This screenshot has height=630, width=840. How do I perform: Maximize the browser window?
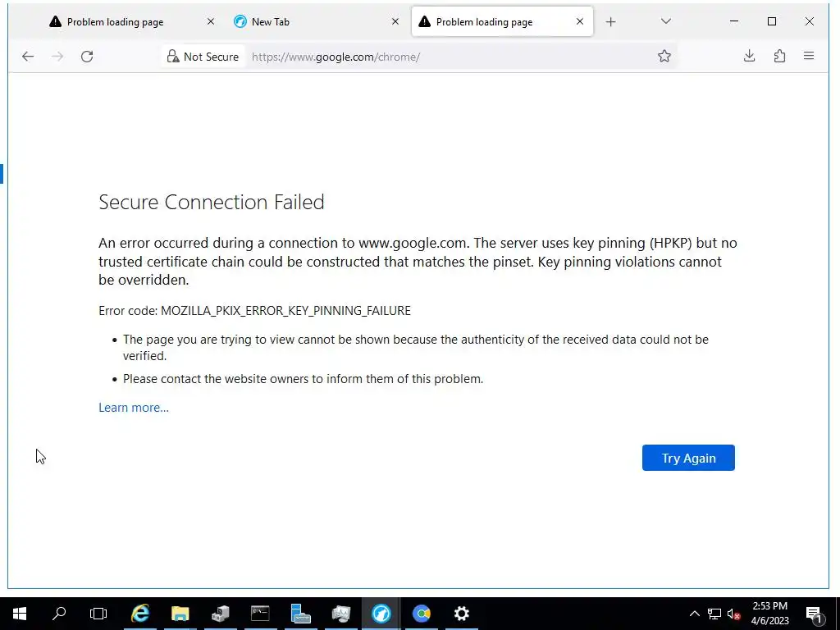point(772,21)
